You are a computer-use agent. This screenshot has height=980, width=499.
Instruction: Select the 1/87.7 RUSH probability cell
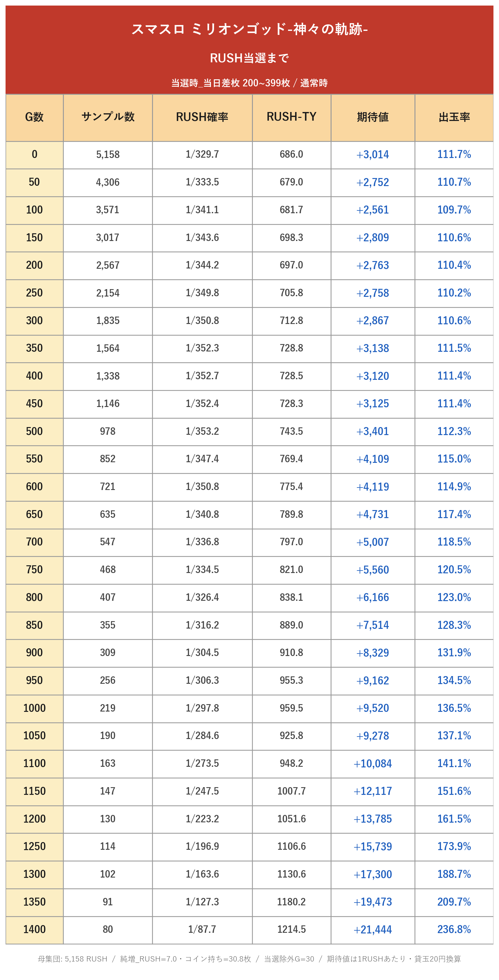point(202,930)
